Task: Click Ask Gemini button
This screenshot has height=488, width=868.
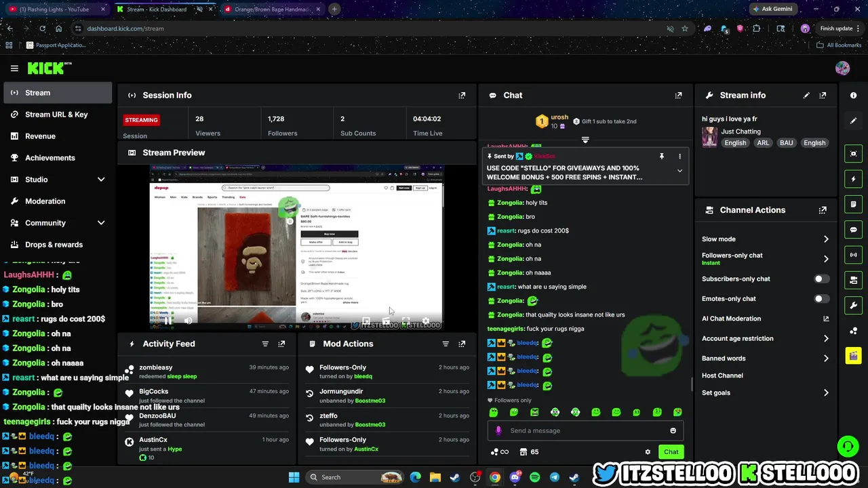Action: 772,9
